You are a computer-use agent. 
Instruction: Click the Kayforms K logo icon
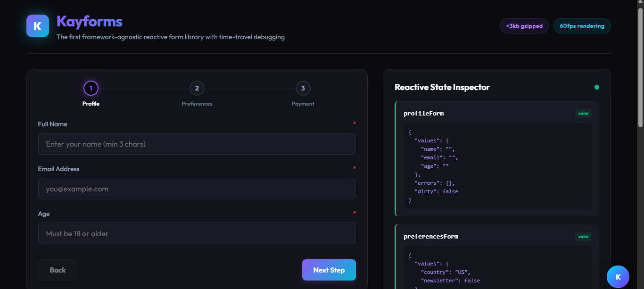pyautogui.click(x=38, y=26)
